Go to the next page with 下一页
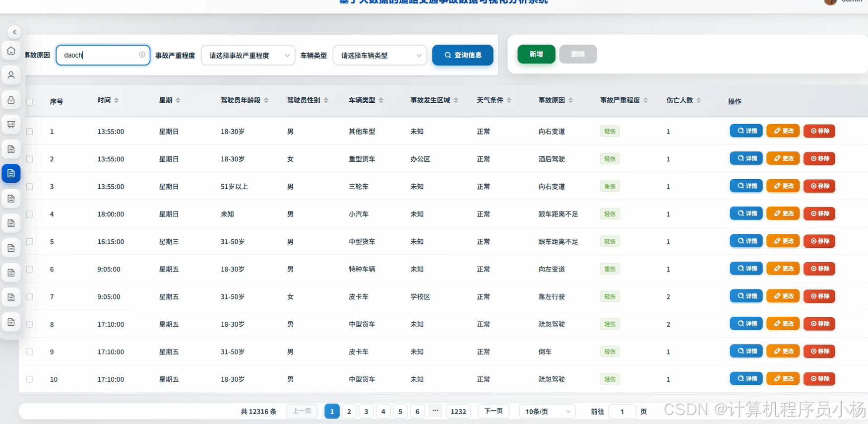868x424 pixels. (x=494, y=411)
